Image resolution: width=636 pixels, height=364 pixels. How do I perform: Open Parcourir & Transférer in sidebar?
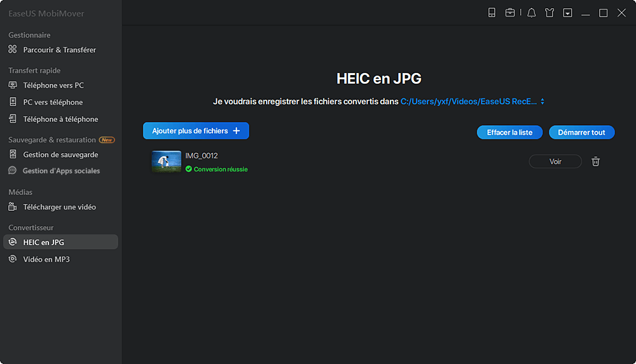tap(60, 50)
